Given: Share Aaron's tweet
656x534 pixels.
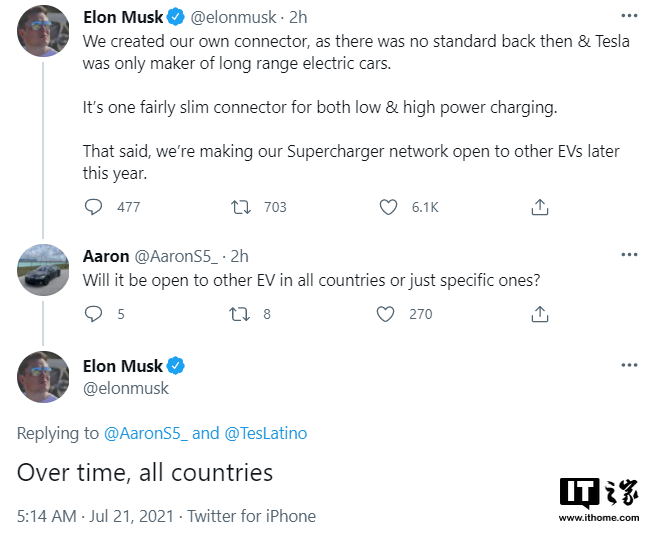Looking at the screenshot, I should coord(539,314).
